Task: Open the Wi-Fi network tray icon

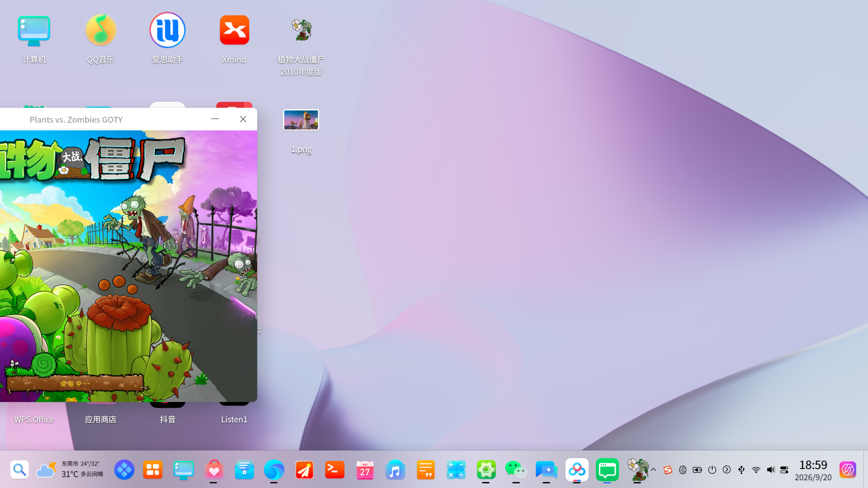Action: [x=756, y=470]
